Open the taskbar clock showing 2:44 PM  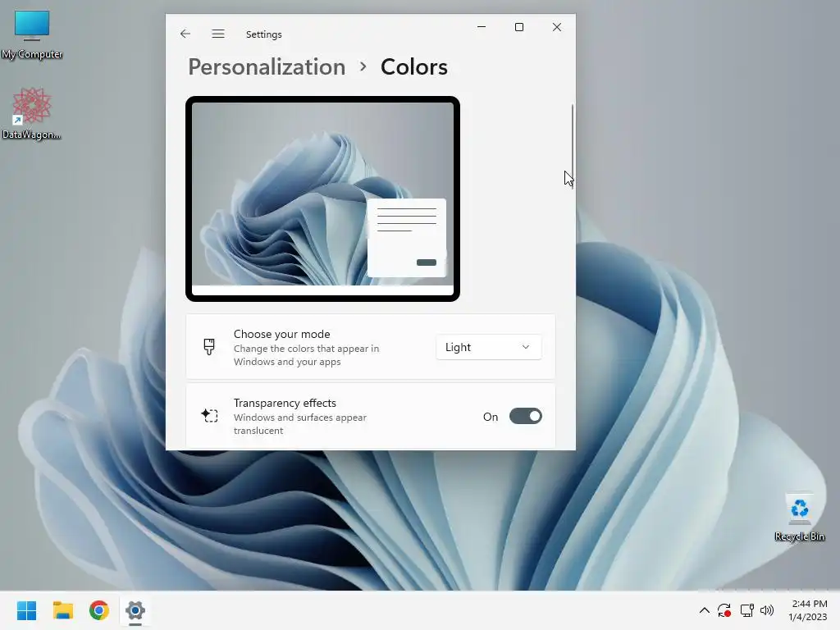tap(808, 610)
